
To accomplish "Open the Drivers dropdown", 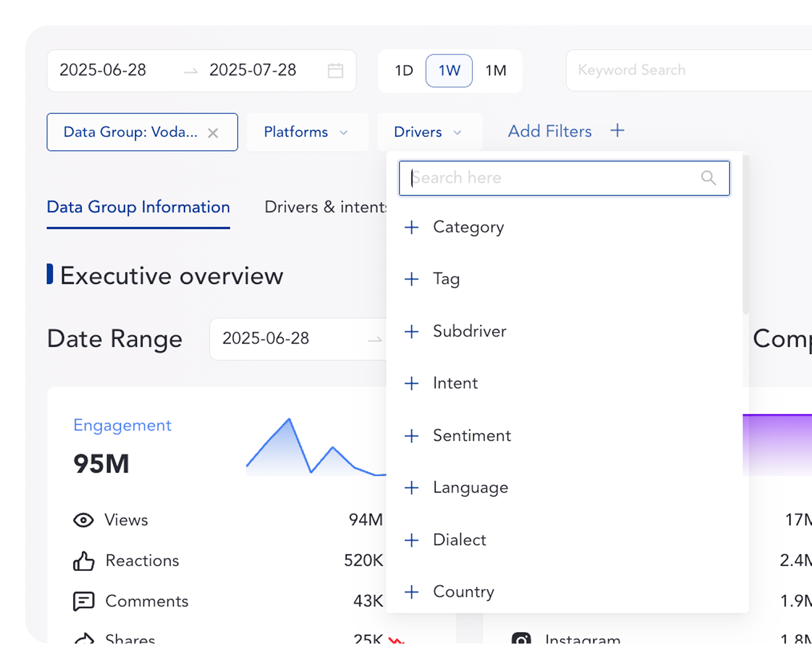I will pos(427,132).
